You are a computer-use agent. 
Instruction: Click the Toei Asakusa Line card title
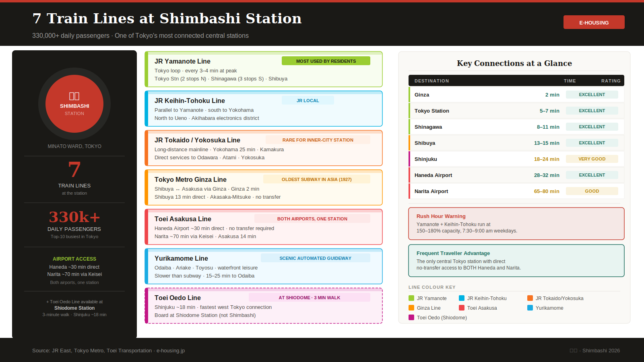coord(183,219)
